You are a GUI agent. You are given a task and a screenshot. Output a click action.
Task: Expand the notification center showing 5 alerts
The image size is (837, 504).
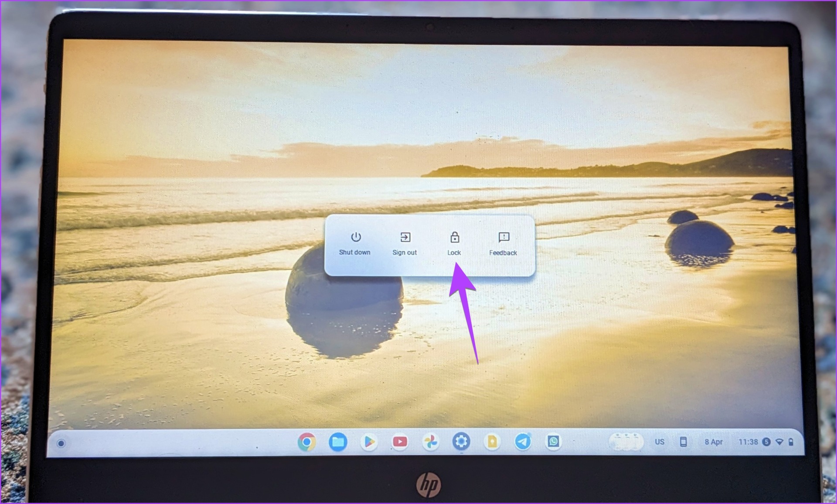(768, 442)
